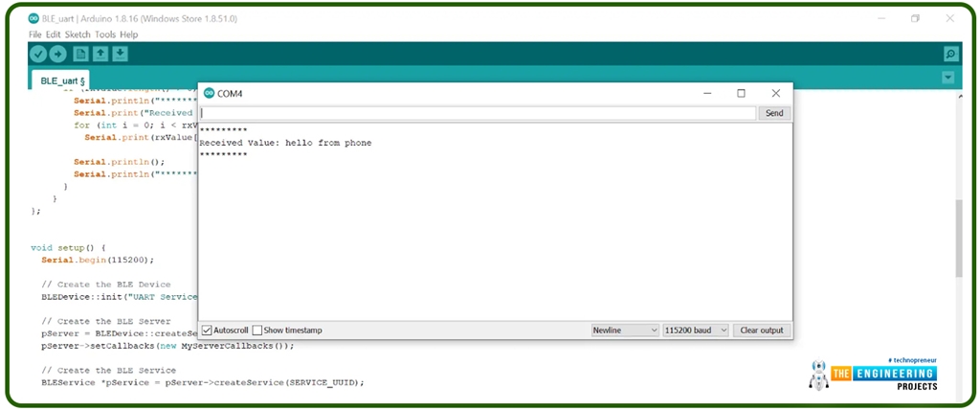Click the Save sketch icon

(120, 55)
